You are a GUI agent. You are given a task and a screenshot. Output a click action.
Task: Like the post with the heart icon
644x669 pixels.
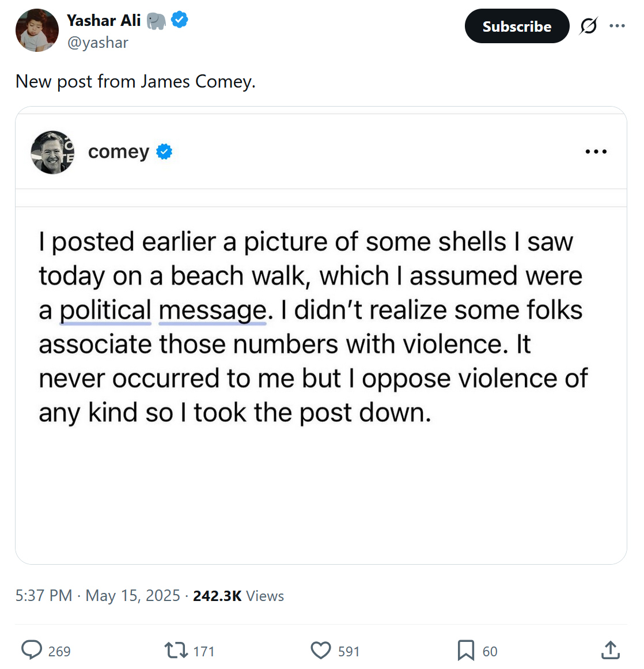tap(321, 651)
